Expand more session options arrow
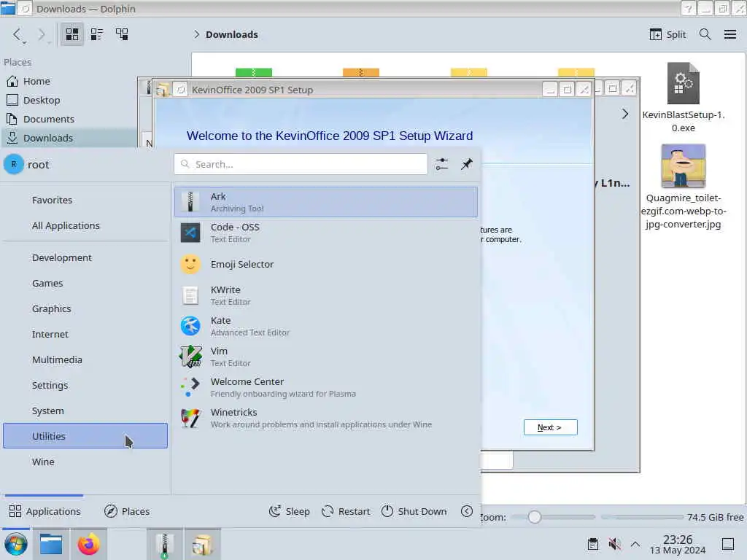The width and height of the screenshot is (747, 560). click(x=467, y=511)
